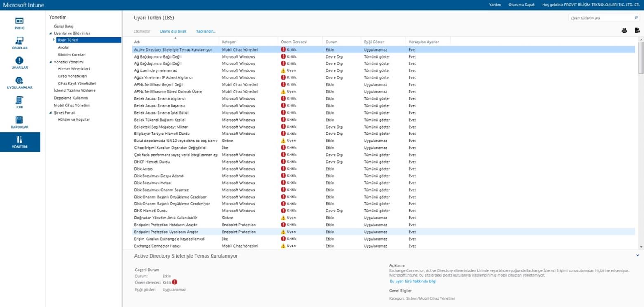Click the search magnifier icon
The width and height of the screenshot is (644, 307).
pyautogui.click(x=636, y=18)
